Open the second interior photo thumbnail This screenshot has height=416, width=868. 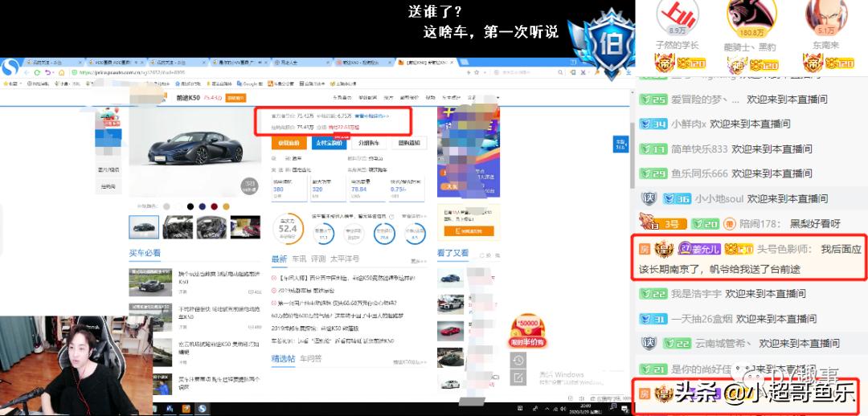pyautogui.click(x=178, y=226)
